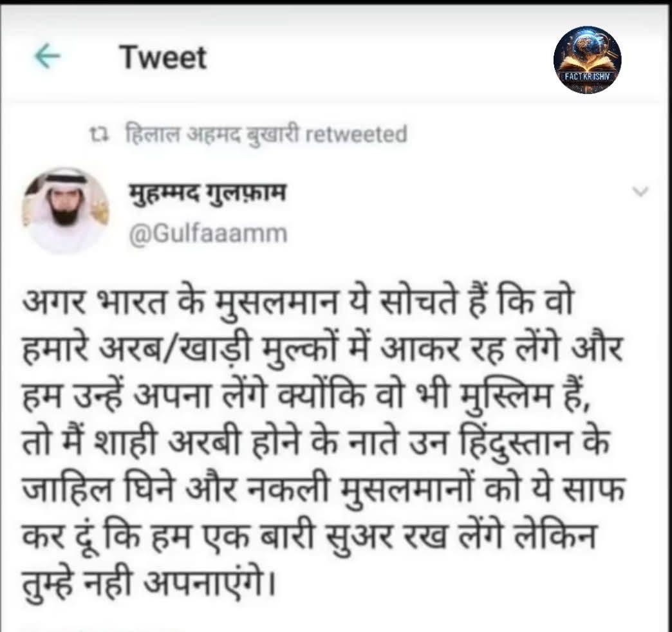The image size is (672, 632).
Task: Click the Tweet header title
Action: [x=163, y=58]
